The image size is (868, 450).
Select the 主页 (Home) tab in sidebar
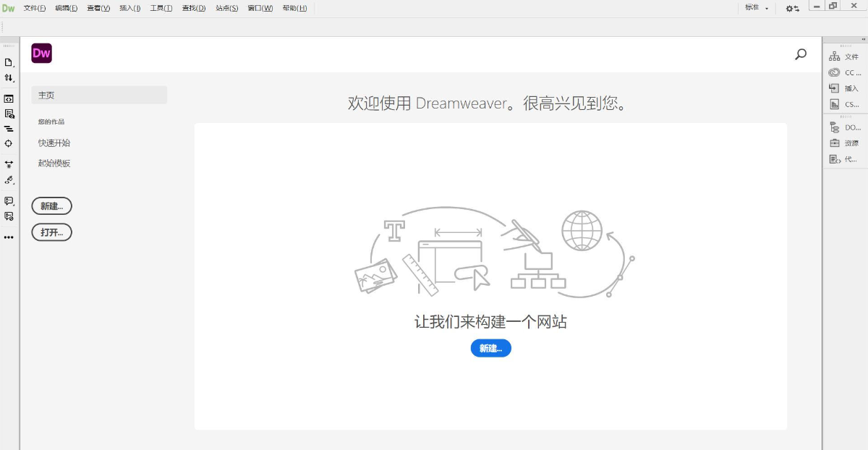click(x=99, y=95)
